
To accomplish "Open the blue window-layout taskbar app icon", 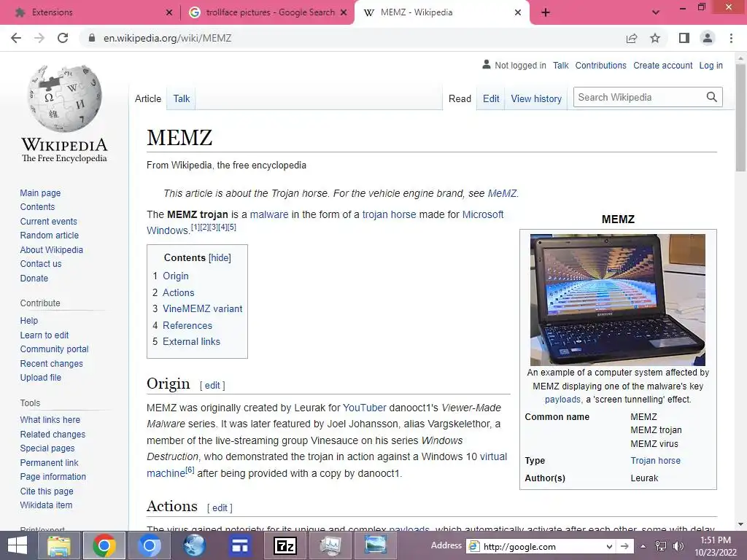I will point(239,545).
